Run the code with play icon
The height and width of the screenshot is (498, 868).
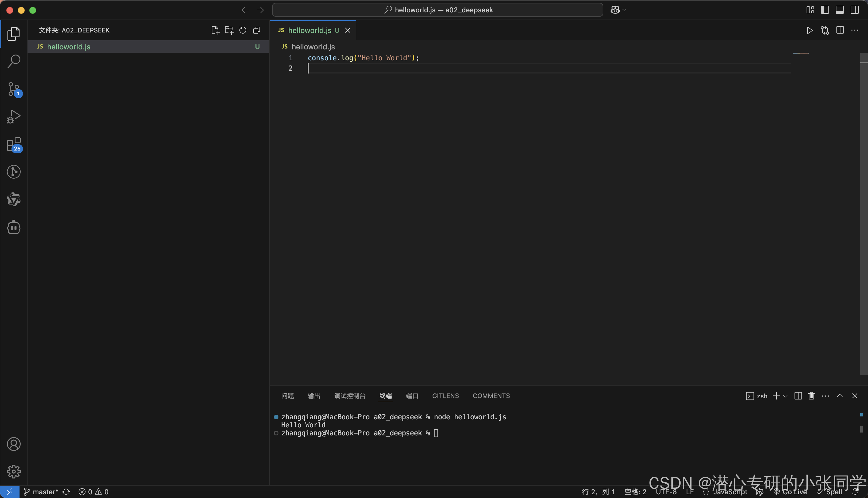pos(809,30)
